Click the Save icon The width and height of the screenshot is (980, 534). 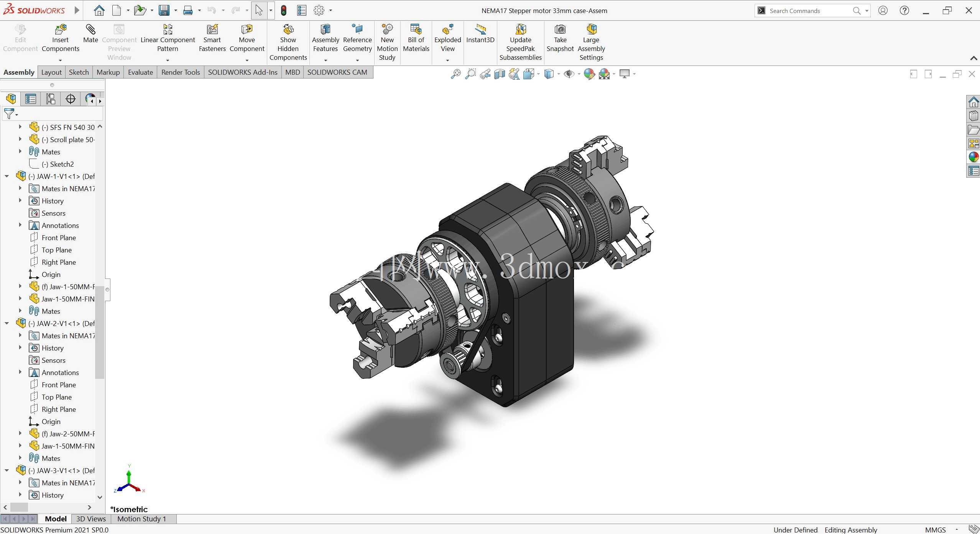pyautogui.click(x=164, y=10)
